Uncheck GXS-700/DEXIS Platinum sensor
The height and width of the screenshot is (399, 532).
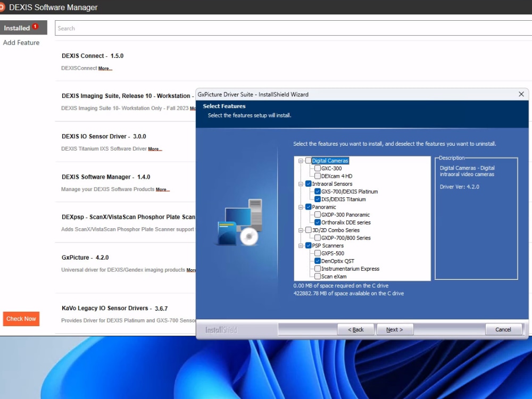(x=318, y=192)
